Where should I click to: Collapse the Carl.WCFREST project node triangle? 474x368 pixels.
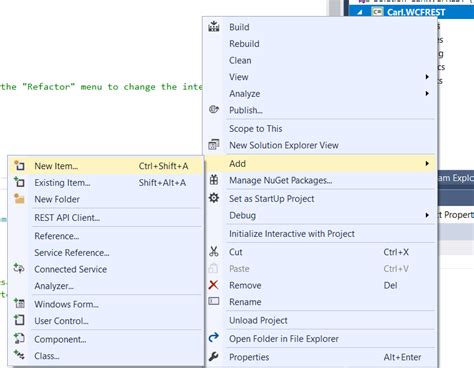click(360, 12)
